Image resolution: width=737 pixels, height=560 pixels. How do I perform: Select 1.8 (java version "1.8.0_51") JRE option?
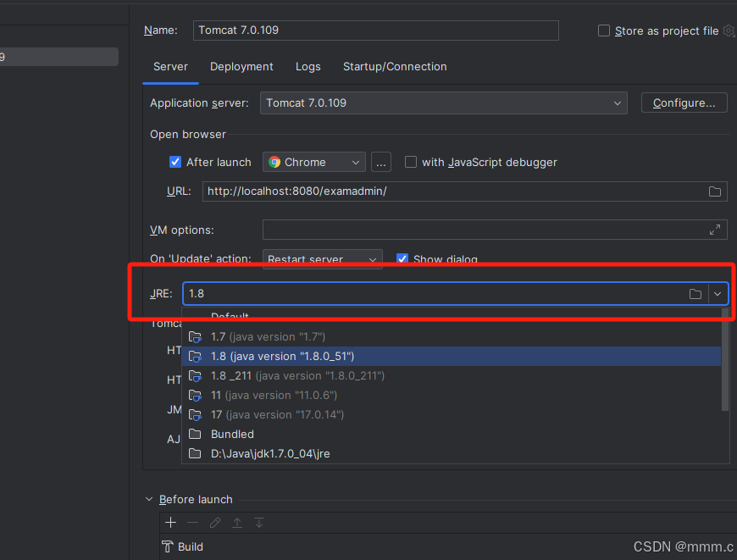(x=452, y=357)
